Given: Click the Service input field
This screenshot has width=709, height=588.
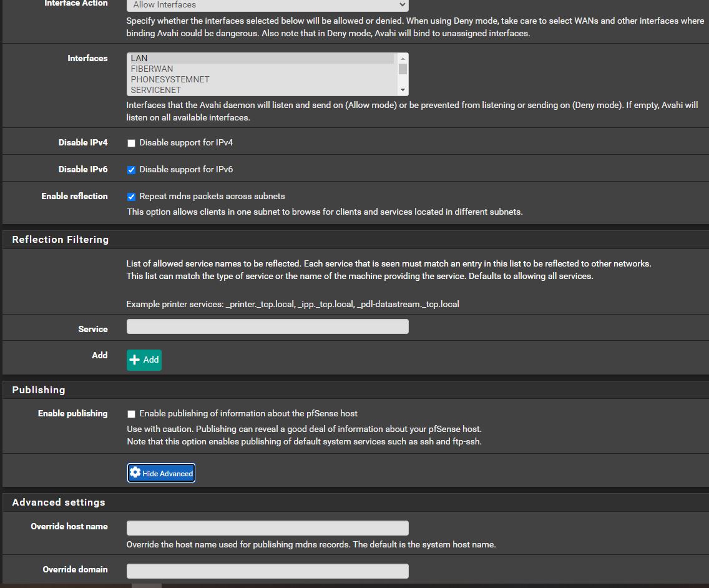Looking at the screenshot, I should 267,326.
